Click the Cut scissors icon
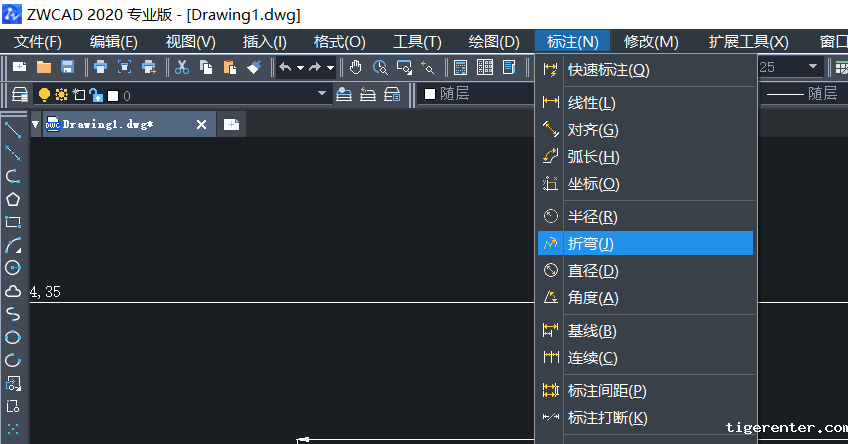This screenshot has height=444, width=848. [x=182, y=67]
